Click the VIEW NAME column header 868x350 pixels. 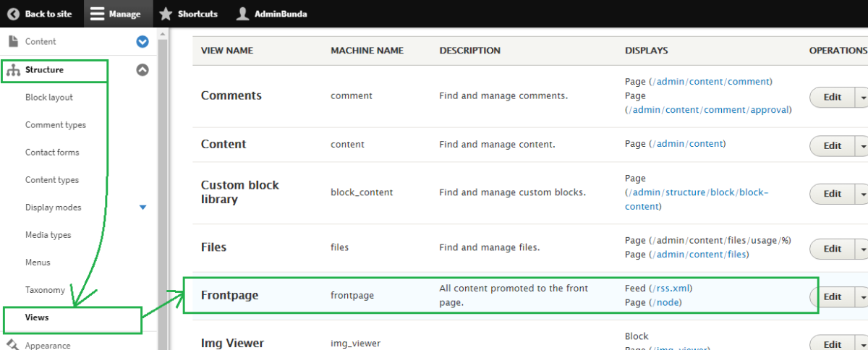(x=227, y=51)
